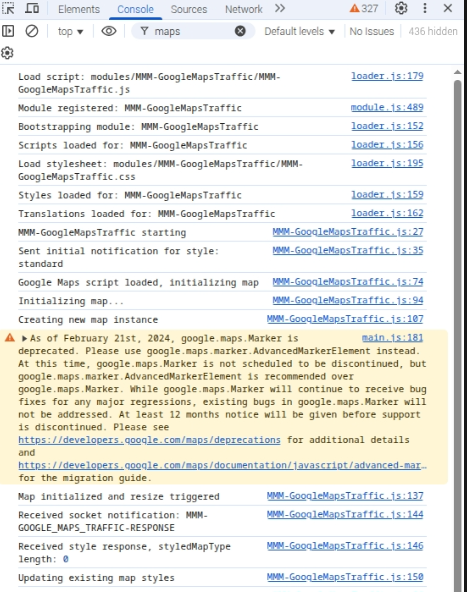
Task: Open the maps deprecations URL
Action: (x=150, y=440)
